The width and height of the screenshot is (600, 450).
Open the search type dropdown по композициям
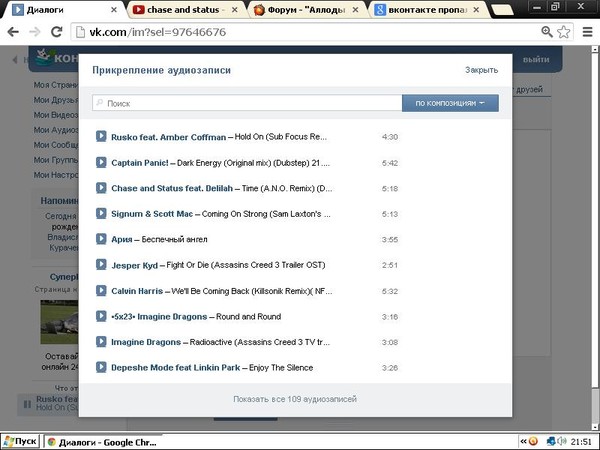(450, 103)
